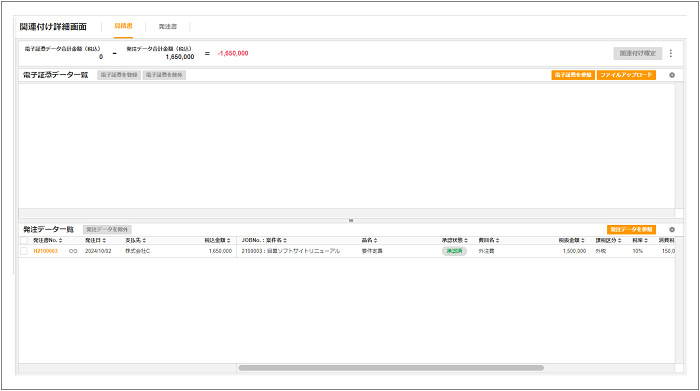Screen dimensions: 700x391
Task: Click the 発注データを除外 button
Action: [x=107, y=229]
